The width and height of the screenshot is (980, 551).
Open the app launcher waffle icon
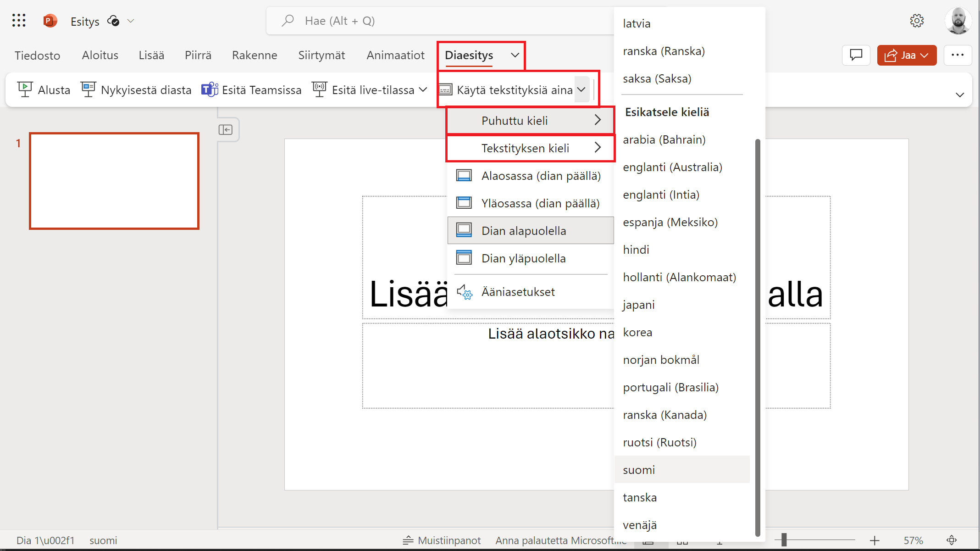tap(19, 21)
